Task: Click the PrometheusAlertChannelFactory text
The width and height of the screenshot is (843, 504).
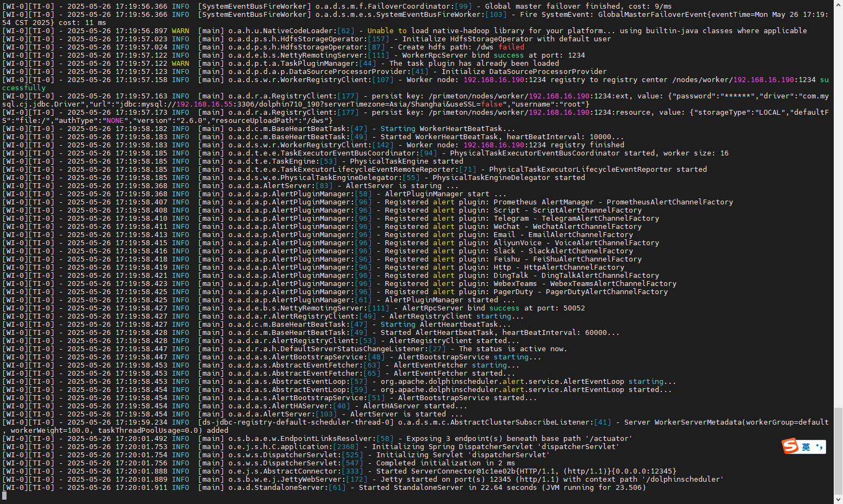Action: 670,202
